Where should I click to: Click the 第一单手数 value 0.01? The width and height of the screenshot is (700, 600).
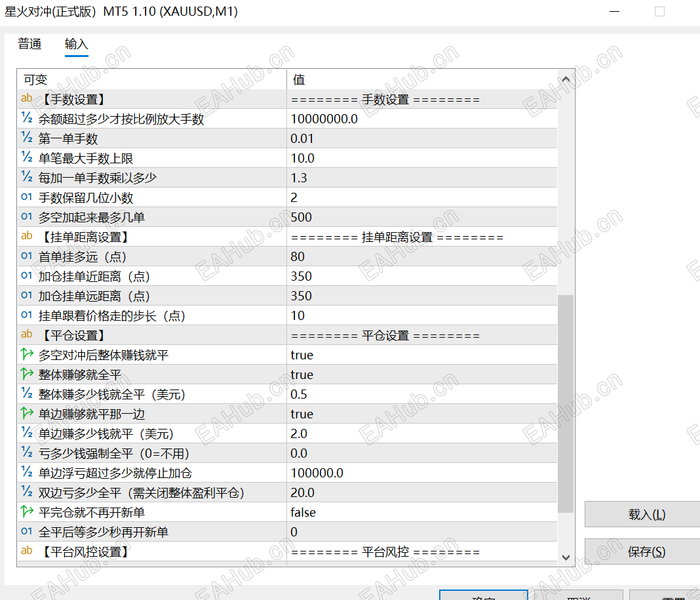[x=302, y=138]
